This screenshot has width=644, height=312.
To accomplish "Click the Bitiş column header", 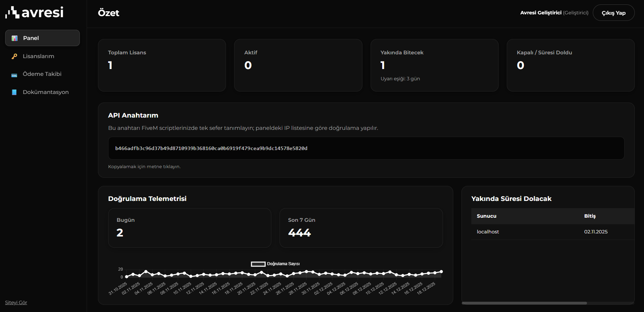I will pyautogui.click(x=589, y=216).
